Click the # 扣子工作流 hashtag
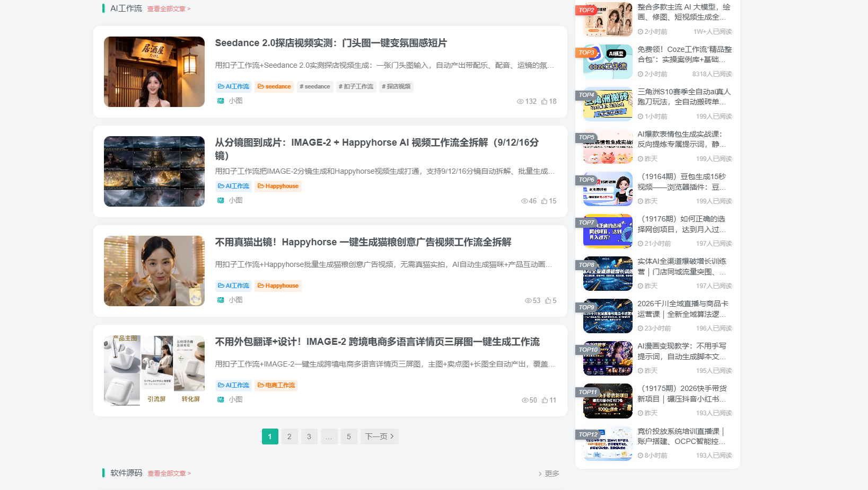 tap(356, 86)
